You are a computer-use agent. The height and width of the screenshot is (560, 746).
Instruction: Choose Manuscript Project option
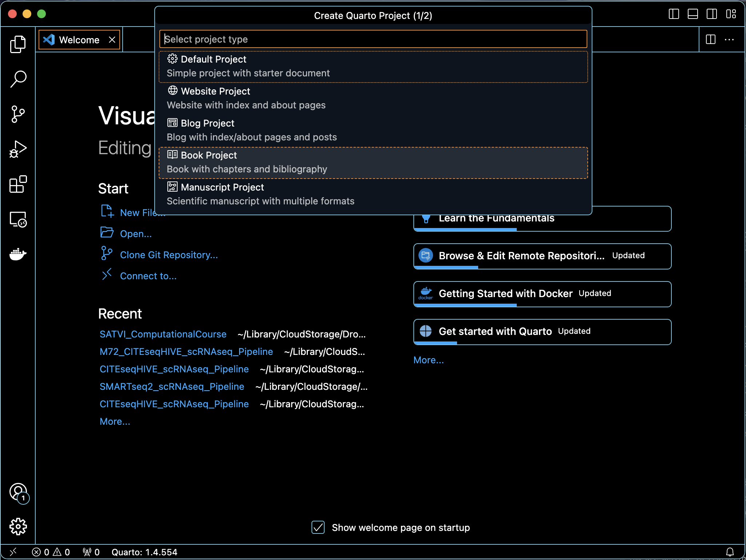(x=373, y=195)
